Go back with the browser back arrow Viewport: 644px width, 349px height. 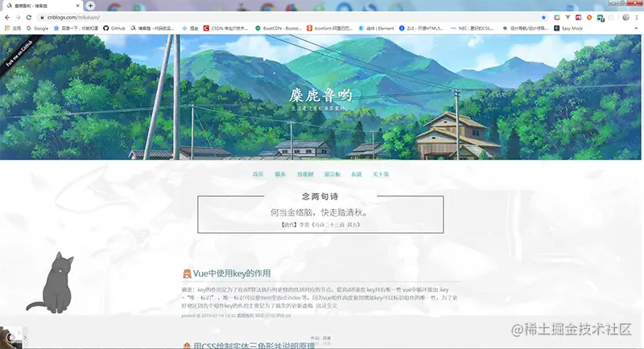tap(7, 17)
